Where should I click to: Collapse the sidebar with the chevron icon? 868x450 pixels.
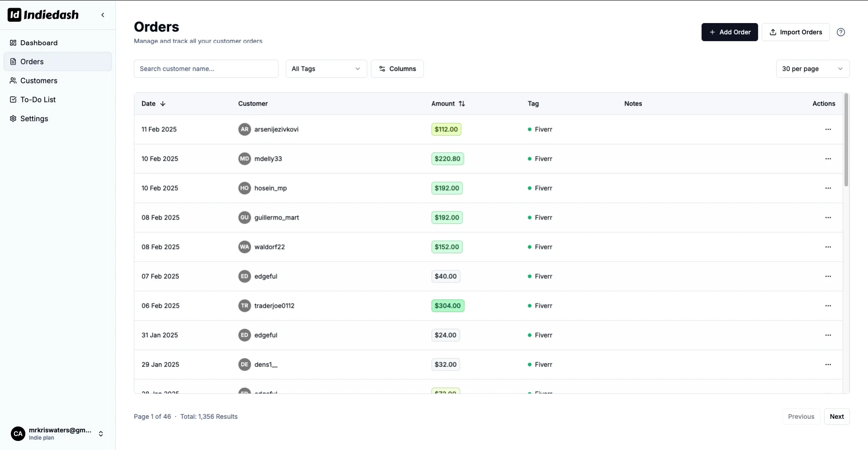click(103, 15)
